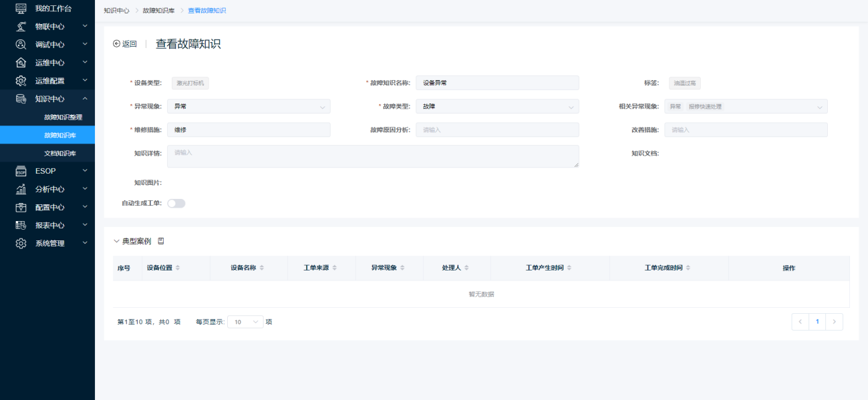Collapse the 典型案例 section

[117, 241]
